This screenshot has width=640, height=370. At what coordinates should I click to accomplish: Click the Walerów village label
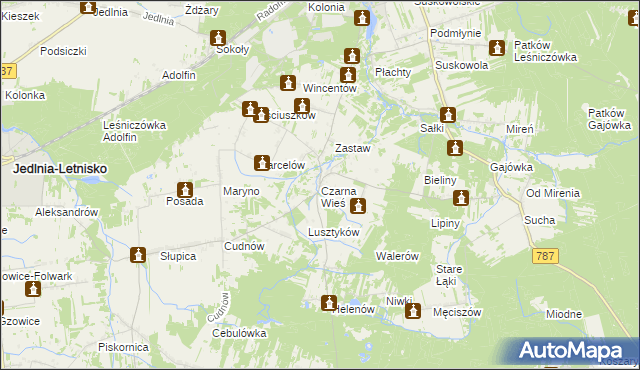pos(397,256)
